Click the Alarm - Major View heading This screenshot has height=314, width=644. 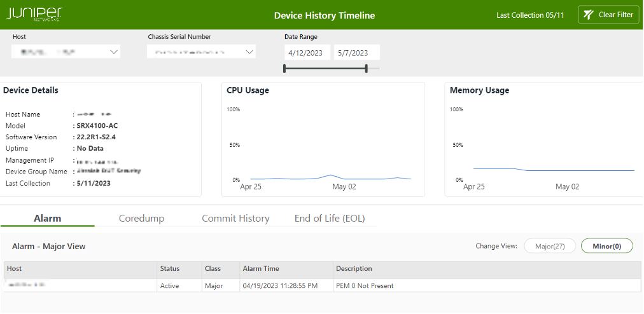[49, 246]
